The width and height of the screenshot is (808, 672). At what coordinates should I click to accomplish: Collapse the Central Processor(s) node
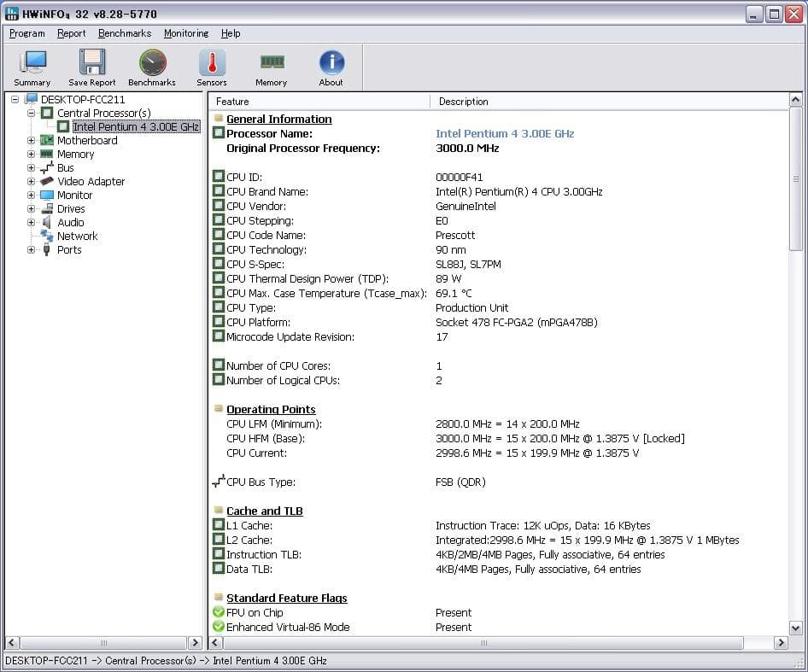coord(30,113)
